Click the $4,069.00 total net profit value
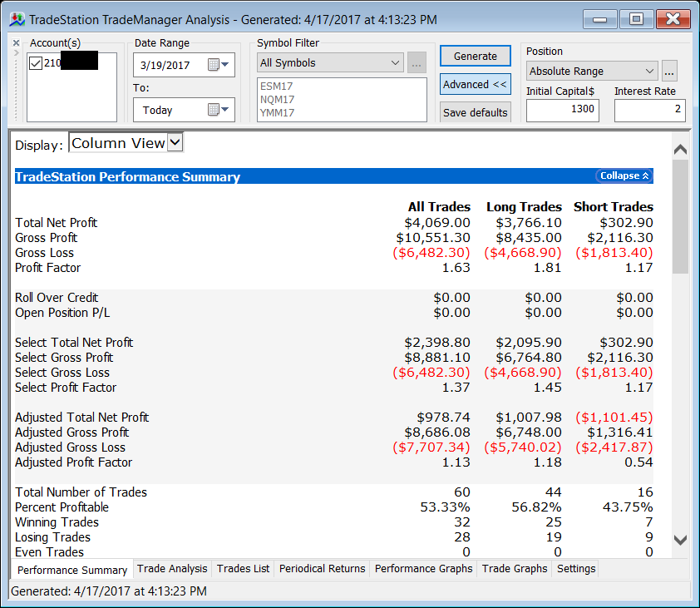The width and height of the screenshot is (700, 608). click(437, 222)
